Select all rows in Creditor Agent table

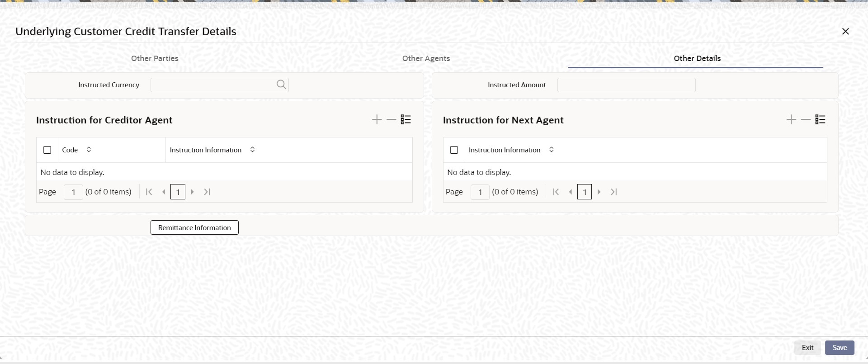tap(47, 150)
